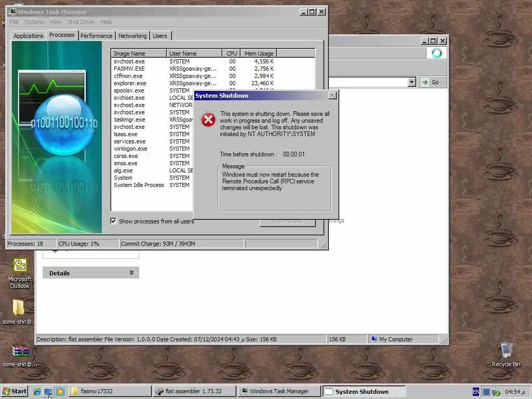Viewport: 532px width, 399px height.
Task: Open the File menu in Task Manager
Action: coord(14,22)
